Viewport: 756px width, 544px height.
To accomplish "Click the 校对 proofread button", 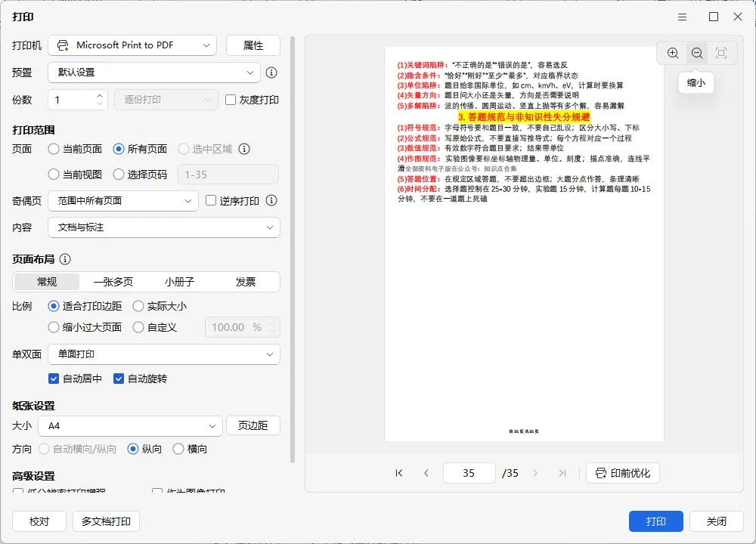I will coord(39,521).
